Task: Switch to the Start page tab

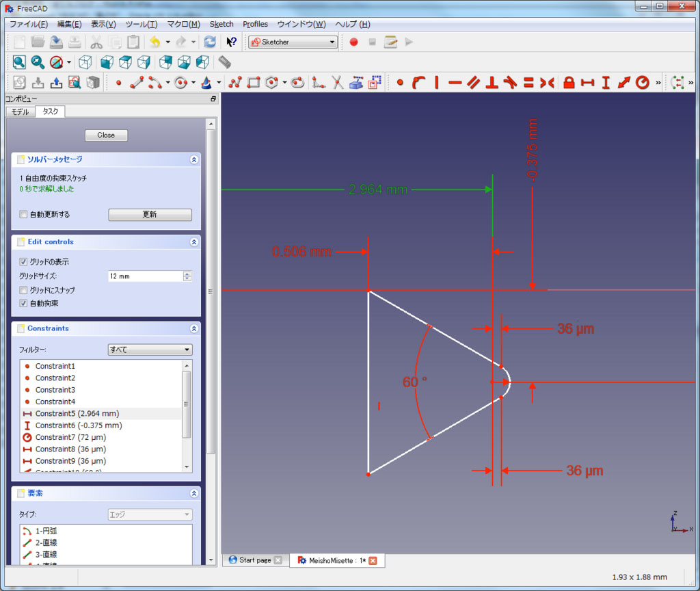Action: [x=255, y=560]
